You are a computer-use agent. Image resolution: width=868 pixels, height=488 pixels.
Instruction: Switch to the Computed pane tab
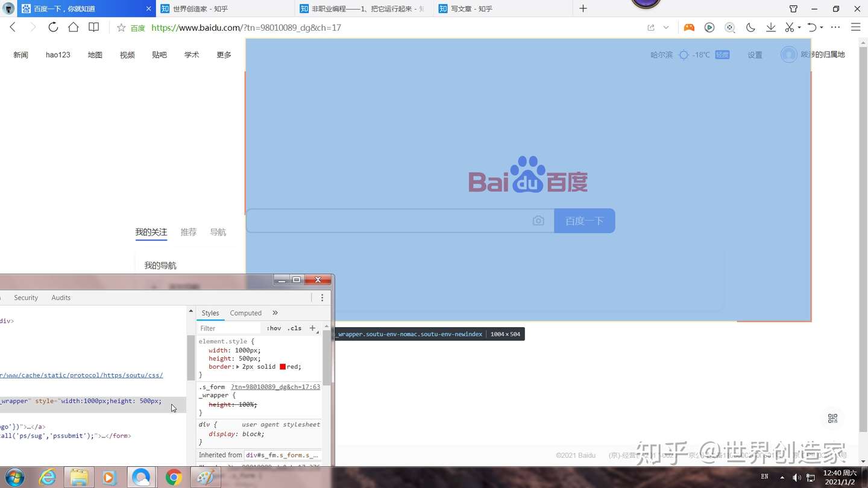246,313
